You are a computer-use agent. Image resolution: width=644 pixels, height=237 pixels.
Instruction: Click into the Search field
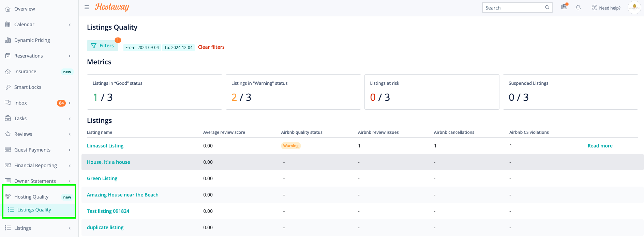click(513, 8)
